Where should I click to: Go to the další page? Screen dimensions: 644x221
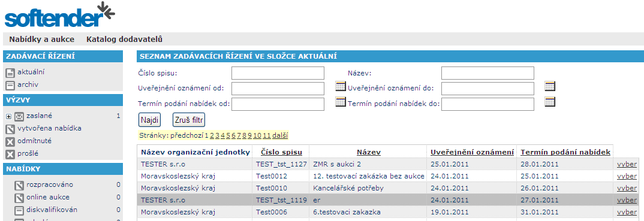tap(279, 135)
